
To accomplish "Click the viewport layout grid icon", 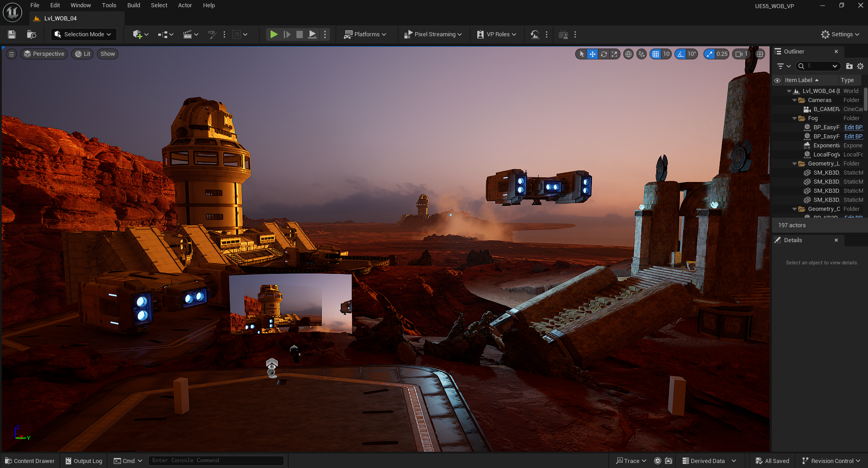I will pyautogui.click(x=760, y=54).
